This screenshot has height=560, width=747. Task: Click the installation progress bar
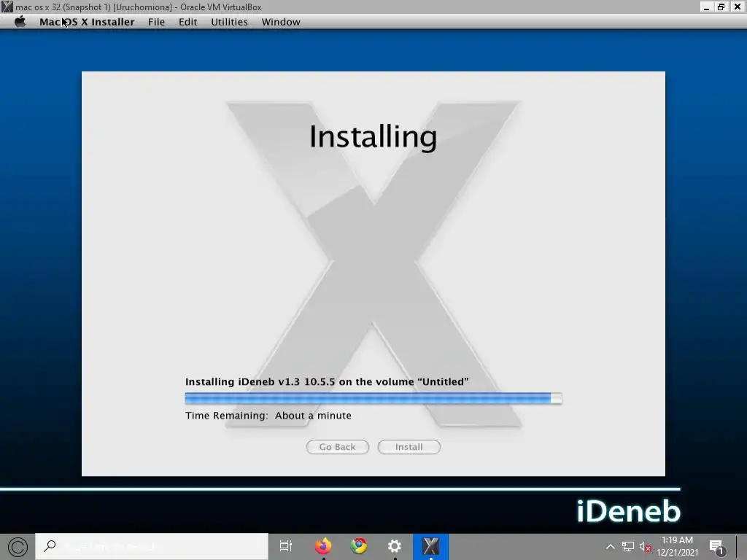[x=373, y=398]
